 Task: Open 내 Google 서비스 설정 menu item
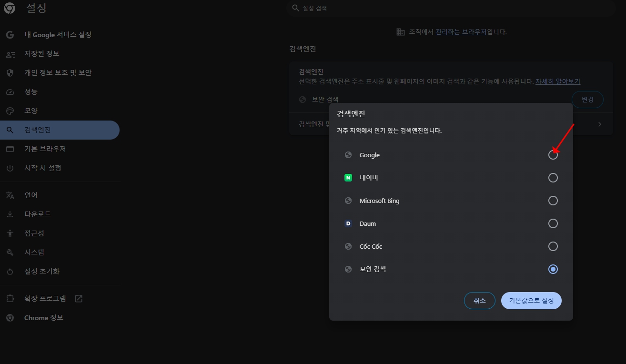(x=60, y=35)
